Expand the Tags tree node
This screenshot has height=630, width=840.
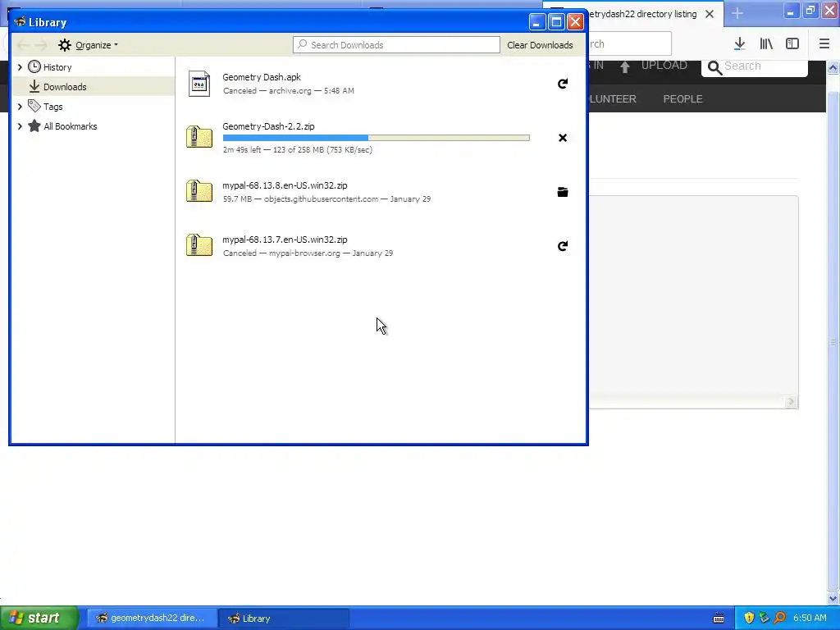tap(20, 107)
